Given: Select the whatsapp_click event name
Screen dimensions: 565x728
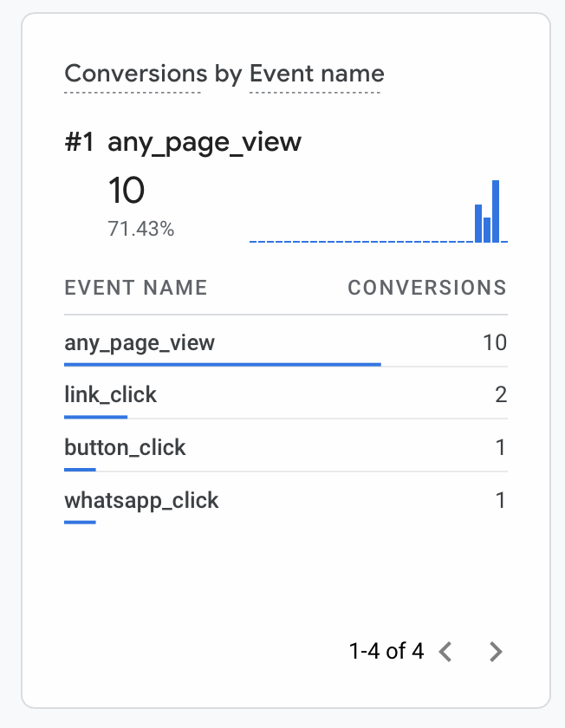Looking at the screenshot, I should pos(141,501).
